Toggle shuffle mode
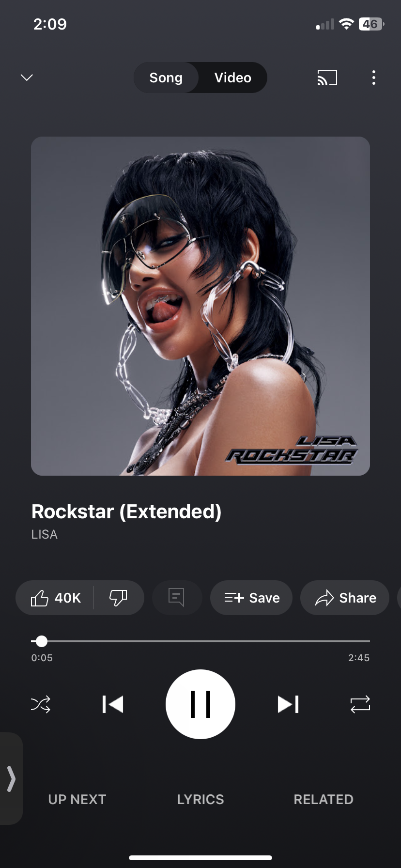This screenshot has height=868, width=401. tap(41, 704)
